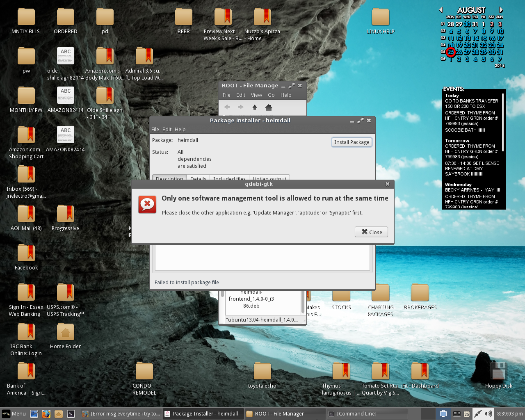
Task: Click Install Package button
Action: tap(352, 142)
